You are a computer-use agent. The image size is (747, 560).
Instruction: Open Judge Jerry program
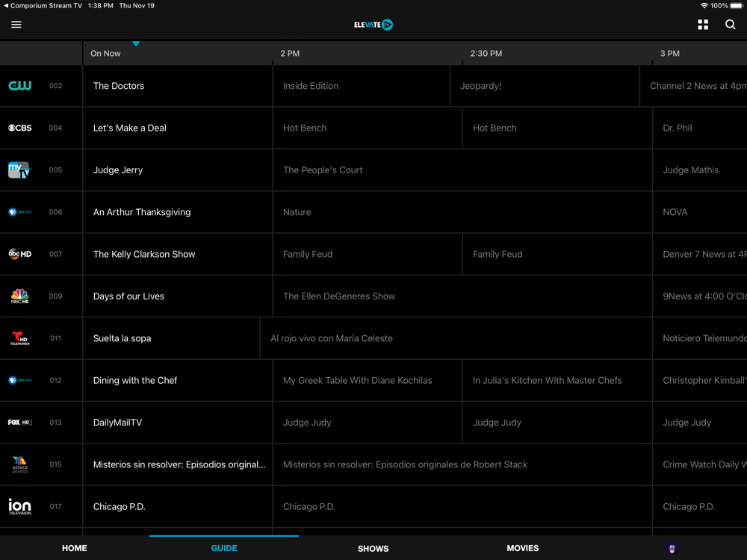coord(178,170)
